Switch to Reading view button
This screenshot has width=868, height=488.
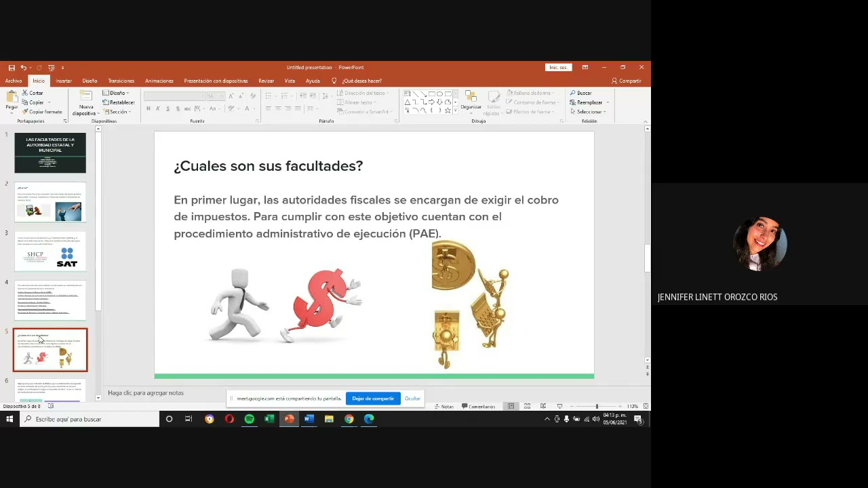click(x=543, y=406)
